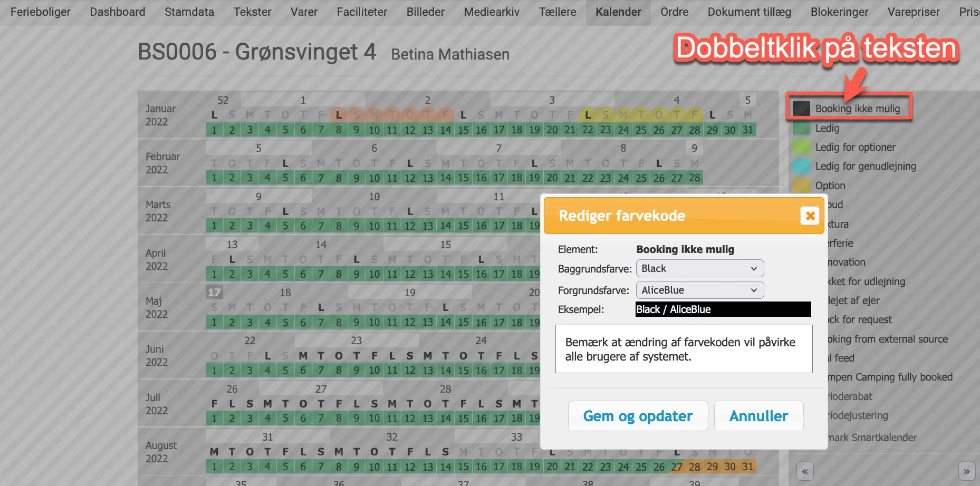Click the Booking ikke mulig legend square

[801, 108]
